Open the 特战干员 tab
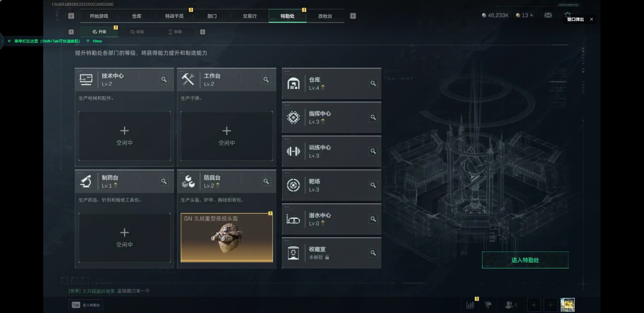Screen dimensions: 644x313 point(174,16)
